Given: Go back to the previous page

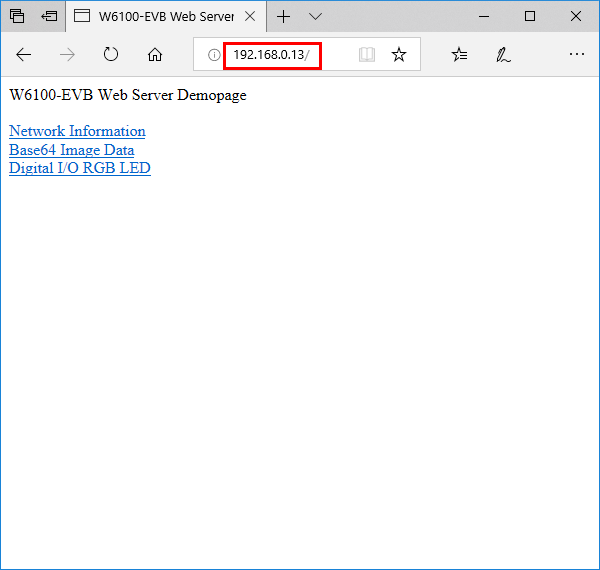Looking at the screenshot, I should point(24,55).
